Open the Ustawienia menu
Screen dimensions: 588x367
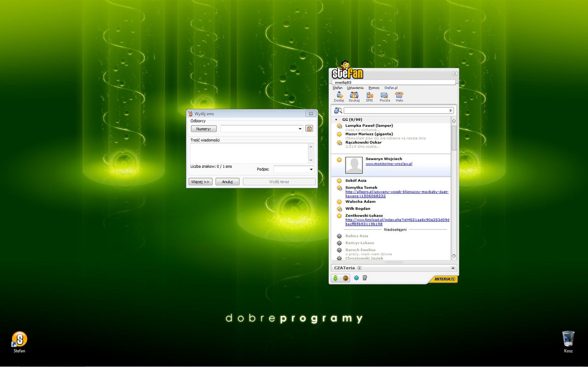pos(355,88)
